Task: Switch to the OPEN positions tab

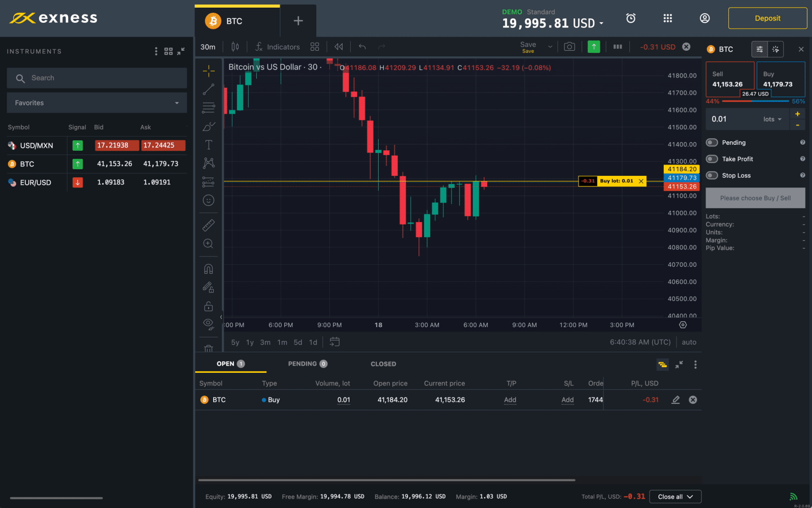Action: [x=231, y=364]
